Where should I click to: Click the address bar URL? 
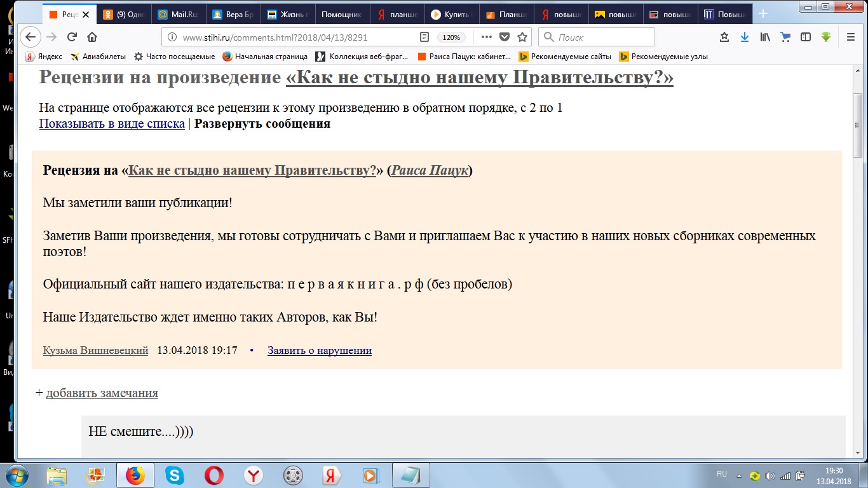point(275,37)
